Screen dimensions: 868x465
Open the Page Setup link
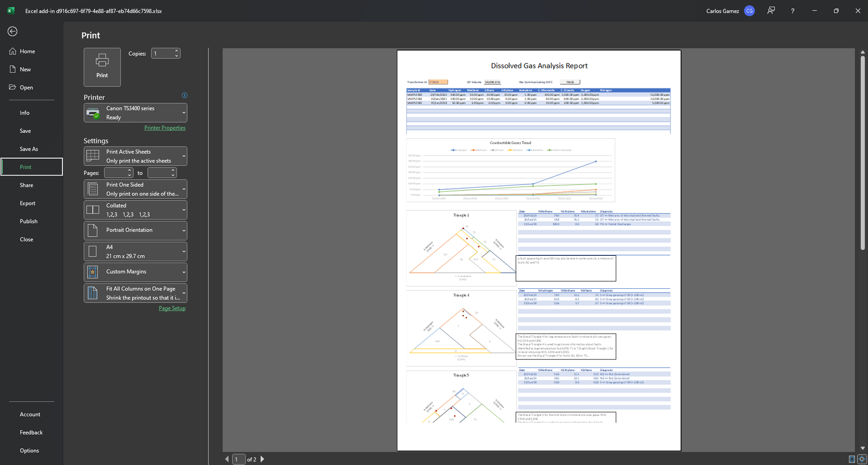click(x=172, y=308)
